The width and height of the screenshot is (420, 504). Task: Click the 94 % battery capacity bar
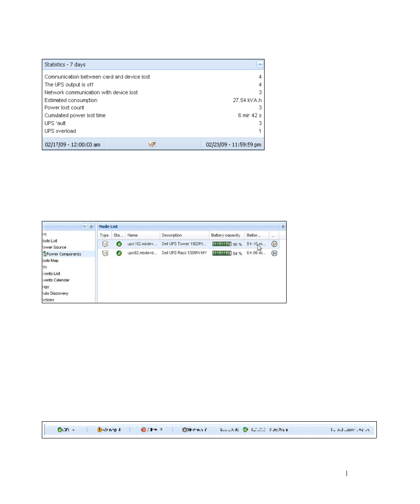pos(221,253)
